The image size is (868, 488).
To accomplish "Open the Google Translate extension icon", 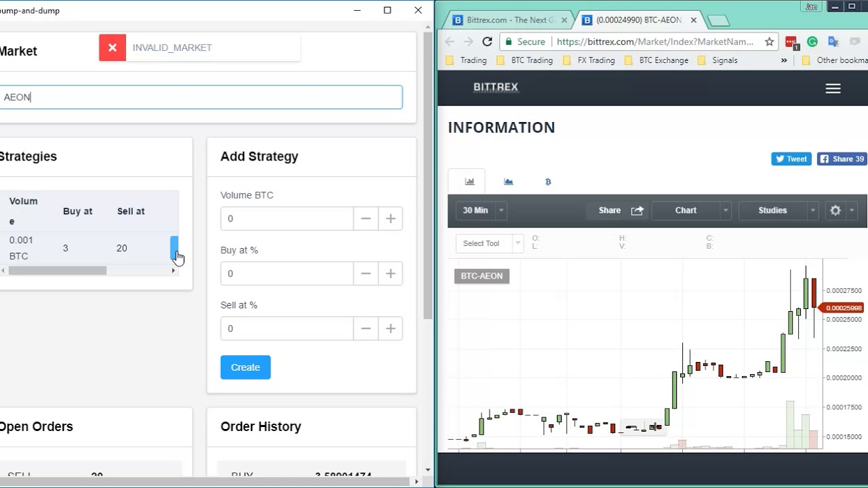I will (x=833, y=41).
